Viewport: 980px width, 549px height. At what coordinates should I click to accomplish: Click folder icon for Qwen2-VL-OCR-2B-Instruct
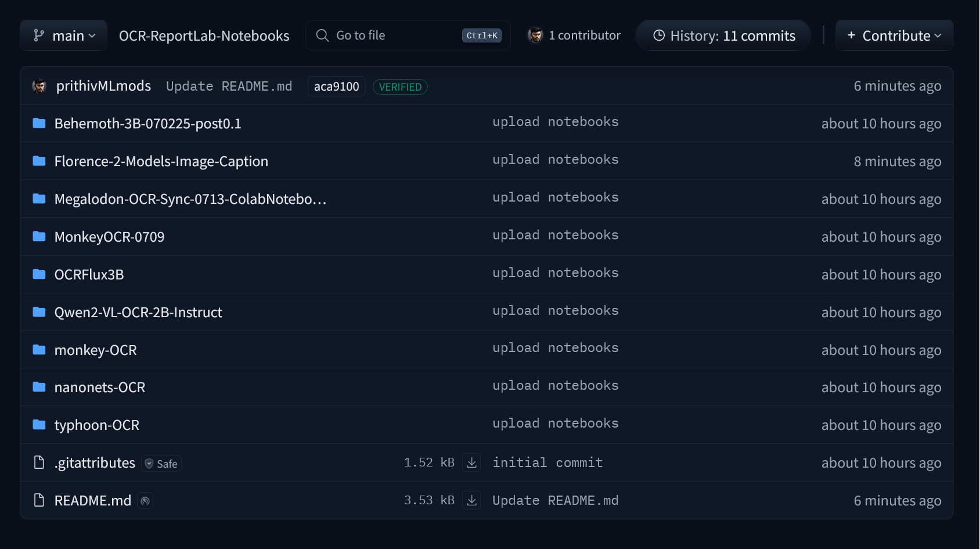(x=39, y=312)
